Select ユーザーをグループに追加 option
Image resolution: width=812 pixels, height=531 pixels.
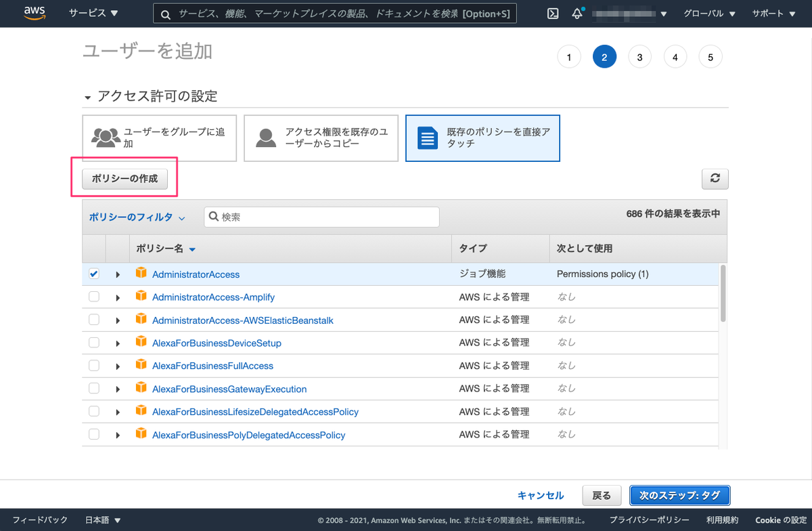point(160,138)
